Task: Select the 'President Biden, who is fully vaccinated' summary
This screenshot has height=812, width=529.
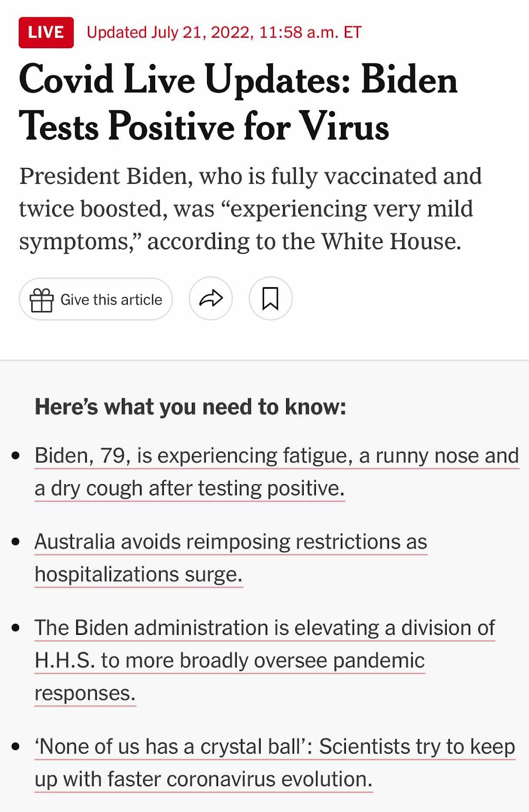Action: click(251, 209)
